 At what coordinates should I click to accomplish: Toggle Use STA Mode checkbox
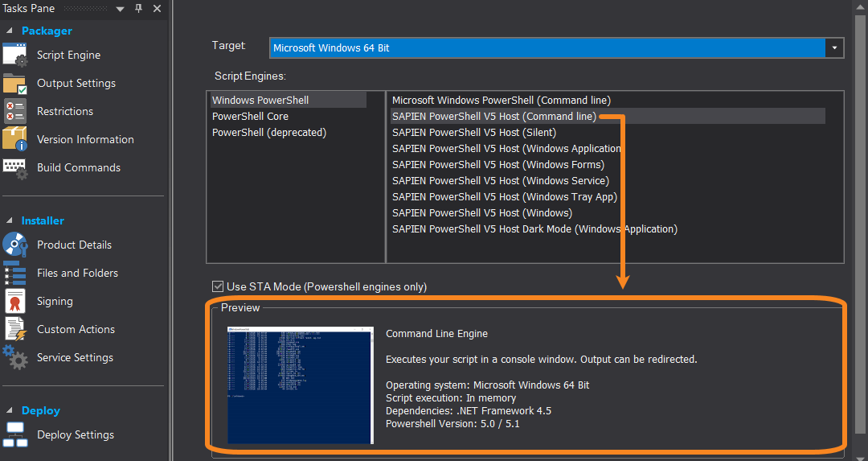tap(218, 286)
